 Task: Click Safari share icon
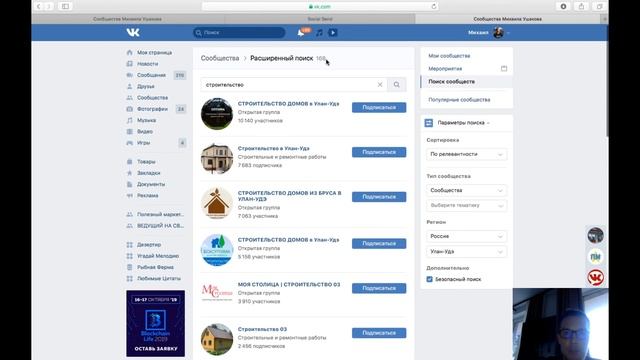[581, 6]
